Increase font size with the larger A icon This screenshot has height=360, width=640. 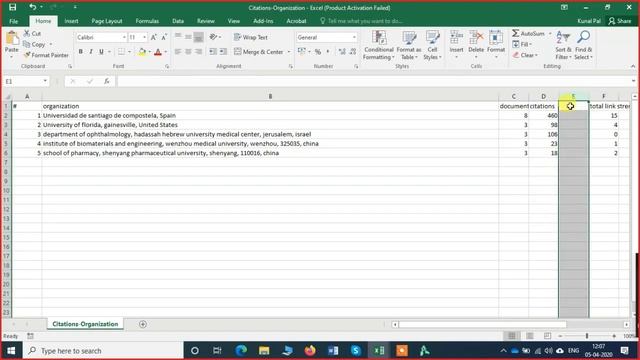153,37
